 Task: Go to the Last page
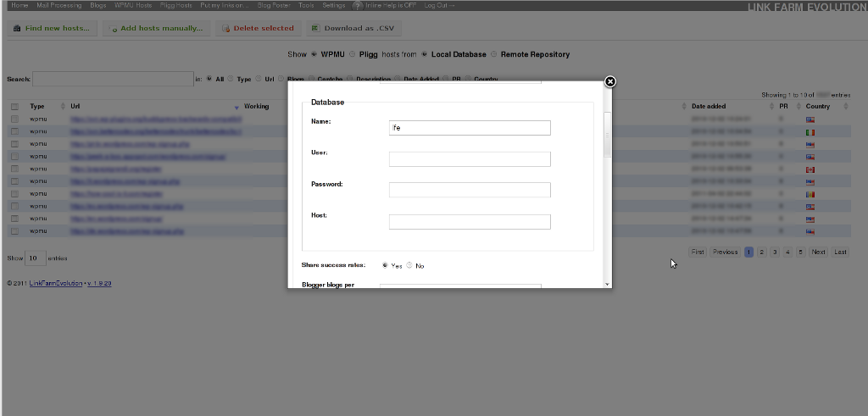(x=840, y=252)
